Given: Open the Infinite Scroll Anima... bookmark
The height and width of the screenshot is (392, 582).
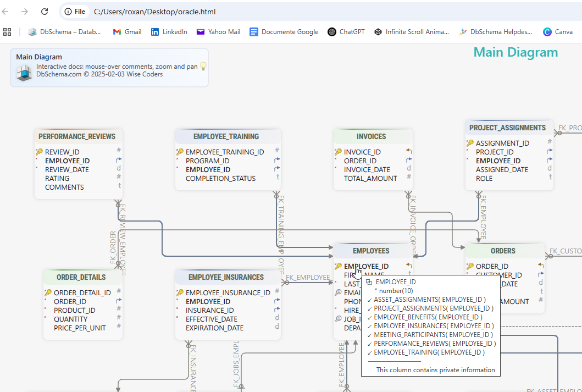Looking at the screenshot, I should point(411,32).
